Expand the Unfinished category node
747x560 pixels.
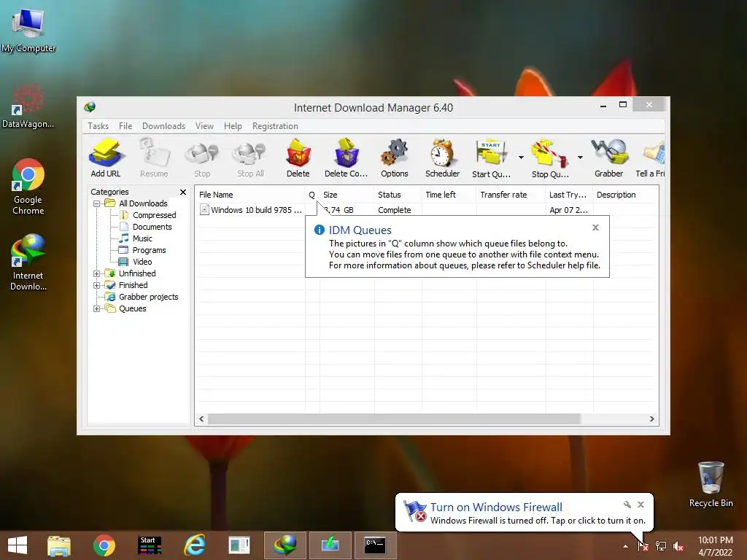tap(97, 274)
